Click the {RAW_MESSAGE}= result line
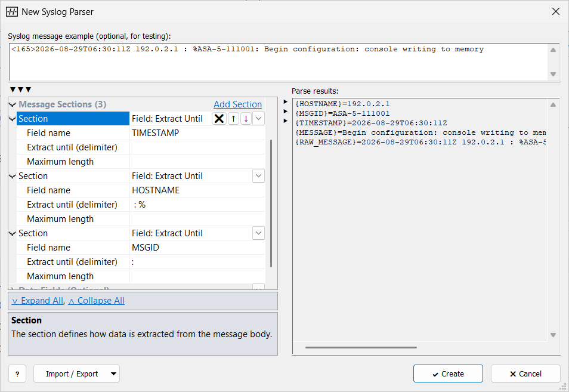 (420, 142)
